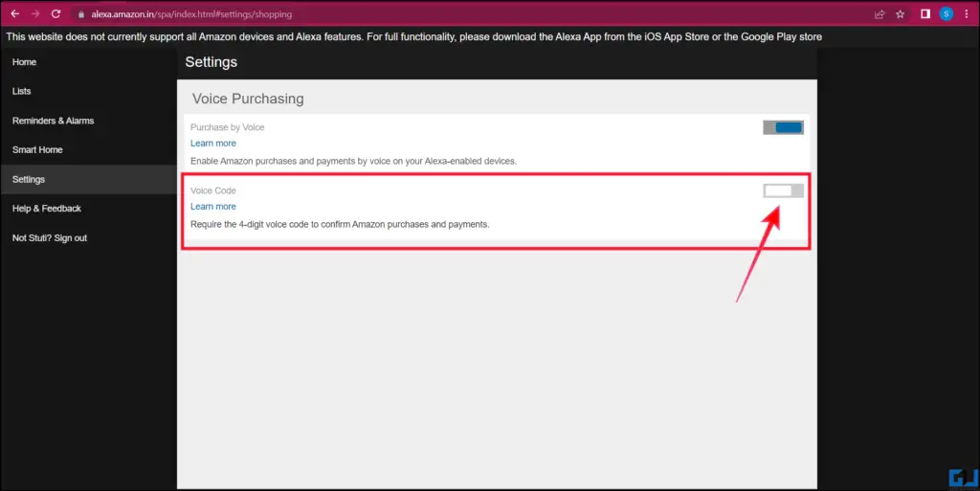The image size is (980, 491).
Task: Click Not Stuti? Sign out
Action: pyautogui.click(x=50, y=238)
